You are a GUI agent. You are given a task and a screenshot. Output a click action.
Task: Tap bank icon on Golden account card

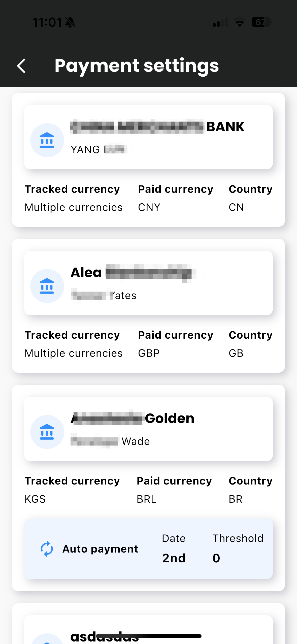[x=47, y=432]
